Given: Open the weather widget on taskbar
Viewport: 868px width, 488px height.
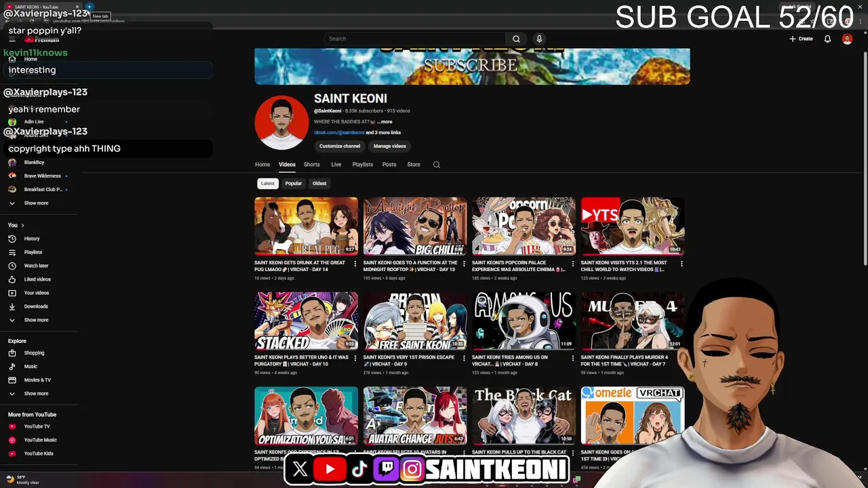Looking at the screenshot, I should (x=22, y=479).
